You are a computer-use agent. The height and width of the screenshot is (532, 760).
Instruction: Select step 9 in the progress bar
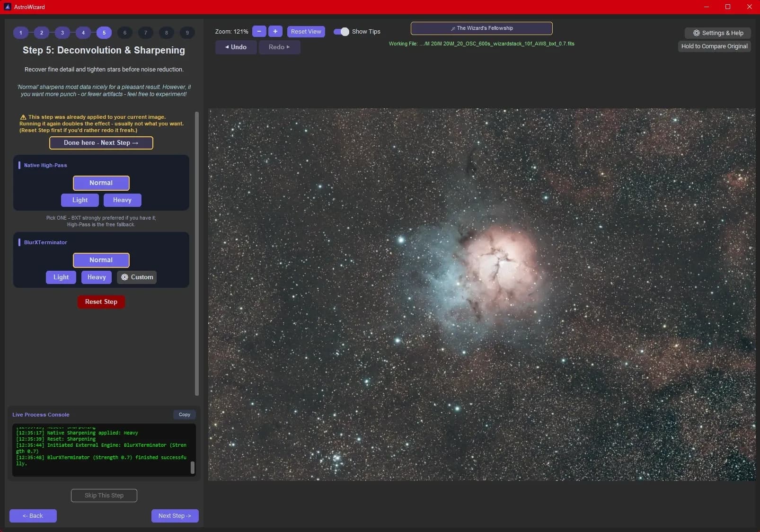187,33
